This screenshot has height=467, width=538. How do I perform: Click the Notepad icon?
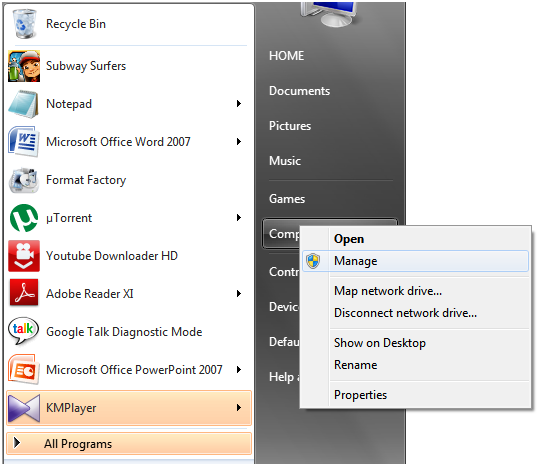pyautogui.click(x=23, y=104)
